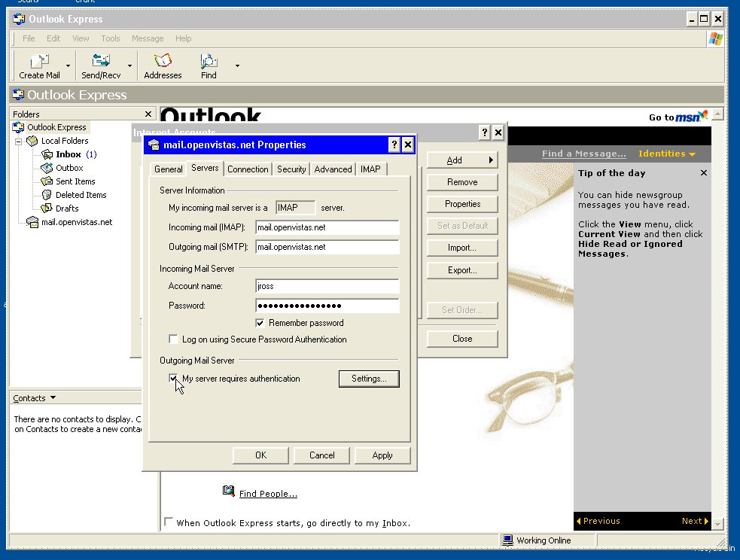Image resolution: width=740 pixels, height=560 pixels.
Task: Open the Edit menu
Action: coord(53,38)
